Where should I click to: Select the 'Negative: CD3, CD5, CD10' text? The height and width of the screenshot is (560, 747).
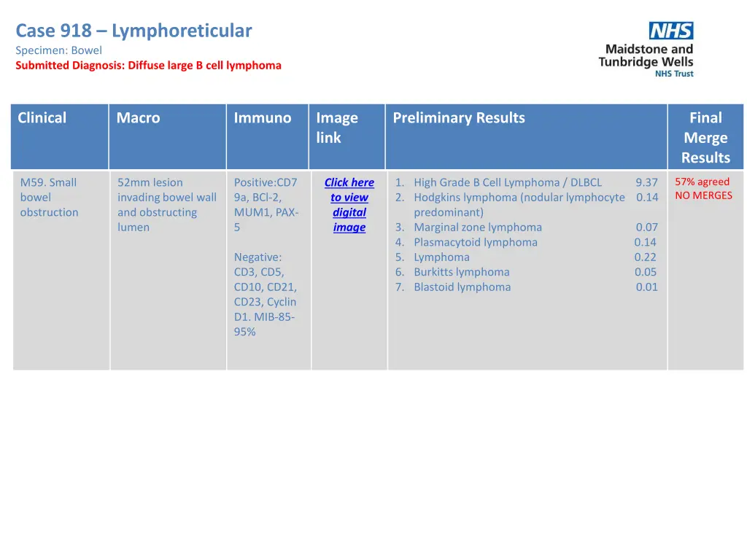pyautogui.click(x=266, y=295)
